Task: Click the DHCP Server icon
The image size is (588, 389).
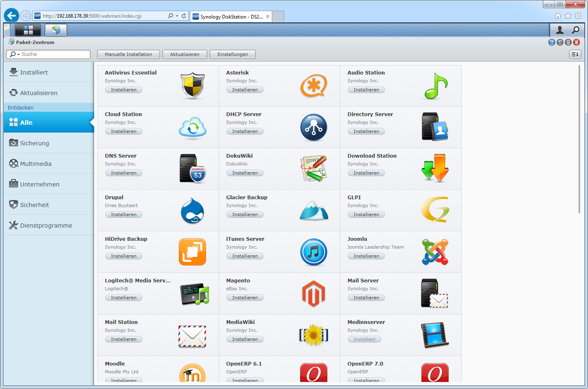Action: point(314,127)
